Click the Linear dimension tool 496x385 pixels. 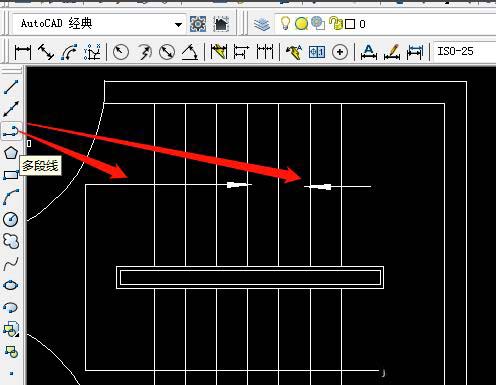click(23, 52)
